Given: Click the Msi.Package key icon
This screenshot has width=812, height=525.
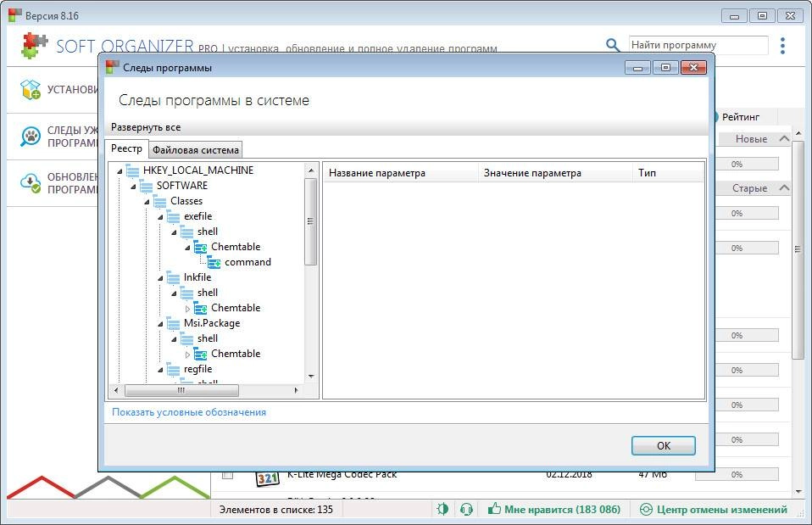Looking at the screenshot, I should [x=173, y=323].
